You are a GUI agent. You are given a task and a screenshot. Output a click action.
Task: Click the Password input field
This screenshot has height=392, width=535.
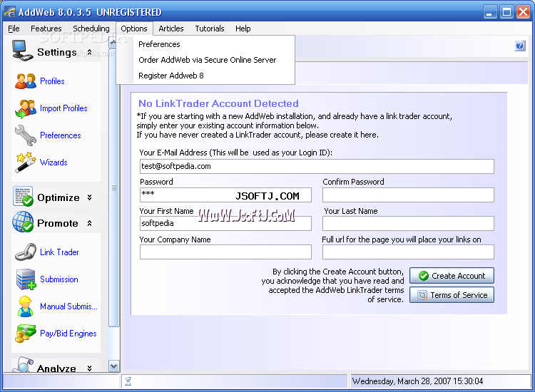click(x=225, y=195)
